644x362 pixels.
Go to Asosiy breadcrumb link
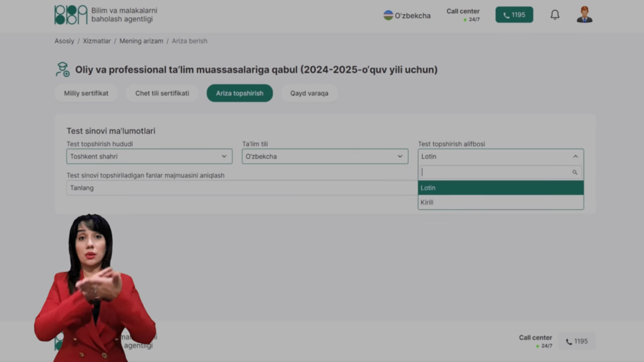point(64,41)
